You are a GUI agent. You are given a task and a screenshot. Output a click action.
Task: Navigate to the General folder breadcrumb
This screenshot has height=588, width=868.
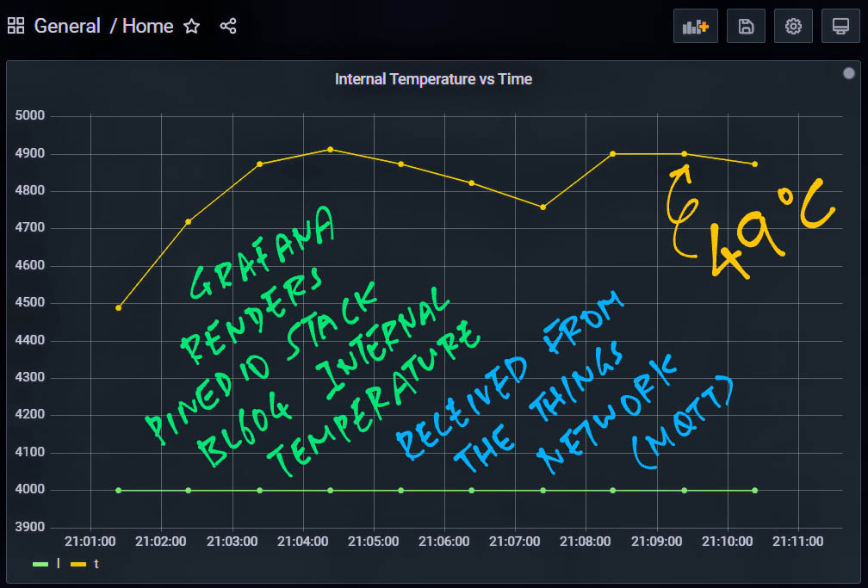67,26
